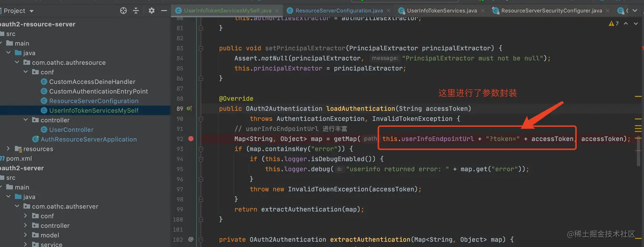644x247 pixels.
Task: Hide the Project tool window with the minus icon
Action: (x=164, y=11)
